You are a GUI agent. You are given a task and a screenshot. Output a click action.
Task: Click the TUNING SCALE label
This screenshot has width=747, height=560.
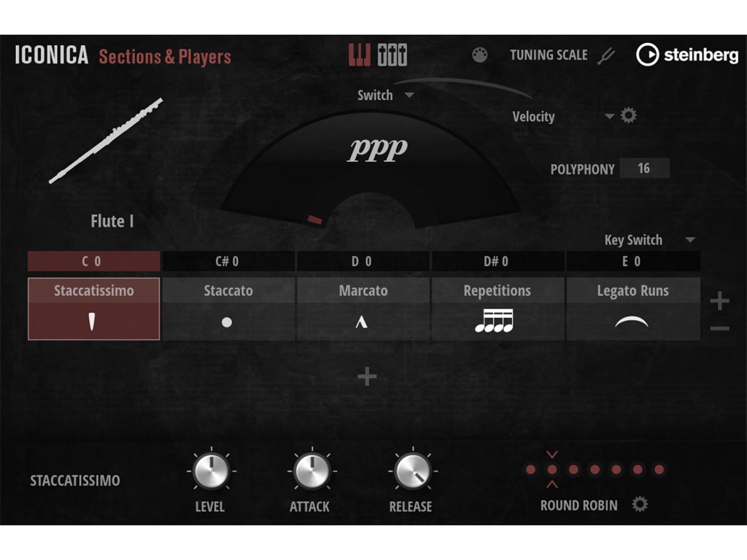(x=549, y=55)
